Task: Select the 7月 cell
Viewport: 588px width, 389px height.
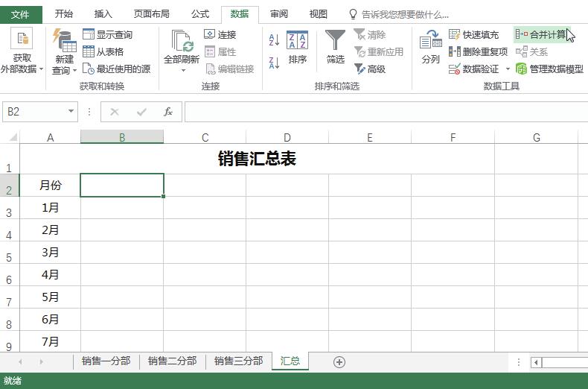Action: pos(51,342)
